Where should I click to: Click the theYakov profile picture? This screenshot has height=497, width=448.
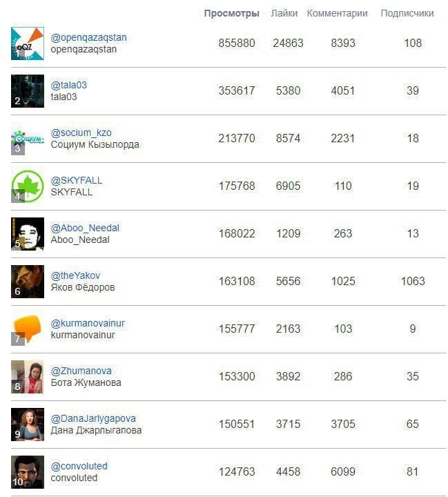point(28,282)
